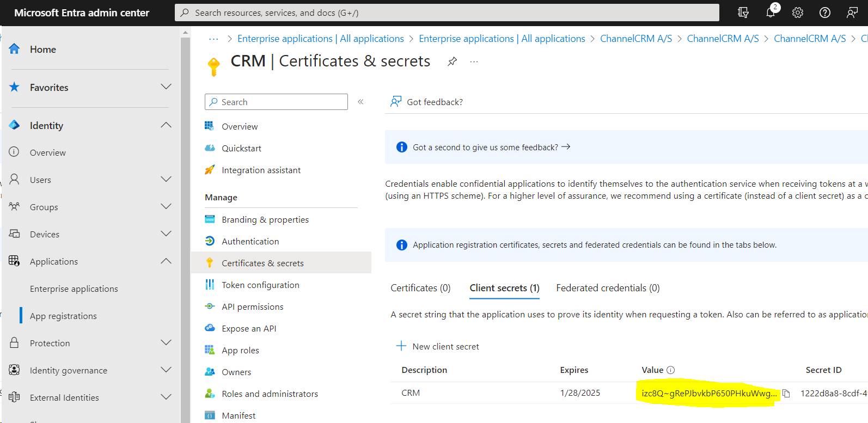Open first ChannelCRM A/S breadcrumb link
The image size is (868, 423).
636,39
